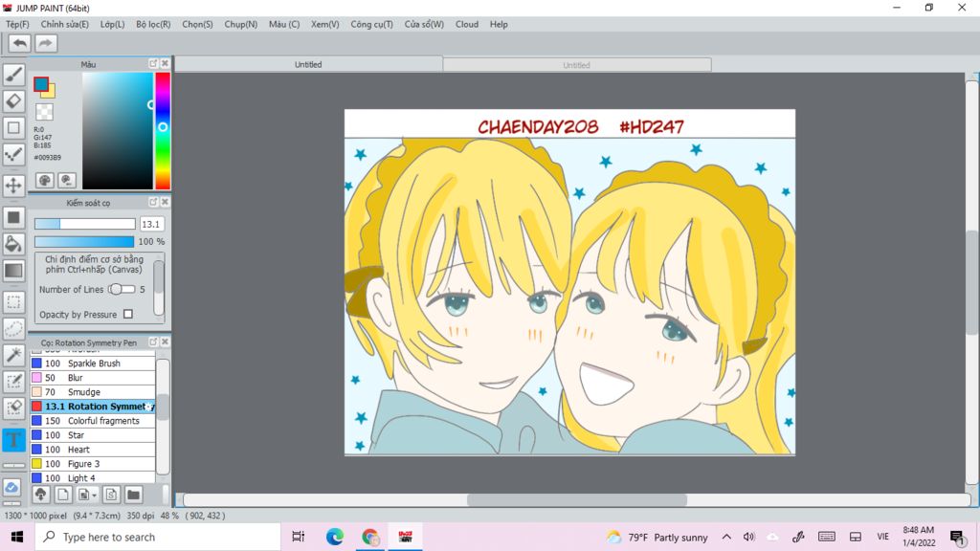Close the Kiểm soát cọ panel
This screenshot has width=980, height=551.
[165, 203]
